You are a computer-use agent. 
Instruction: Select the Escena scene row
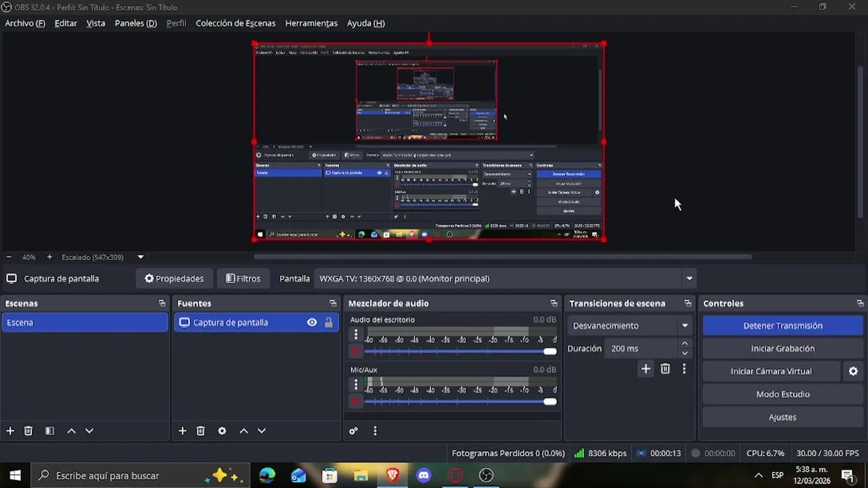click(85, 323)
